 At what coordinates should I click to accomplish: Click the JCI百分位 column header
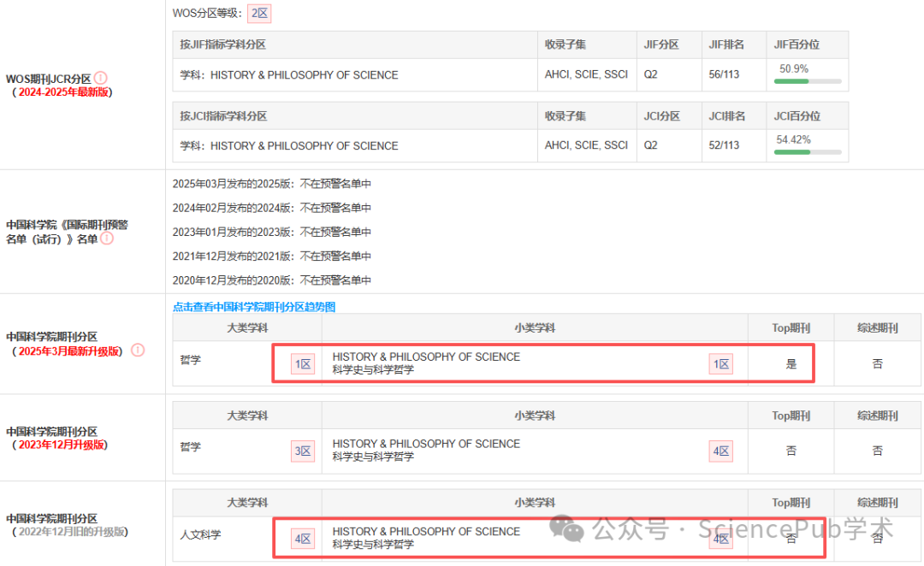(797, 116)
